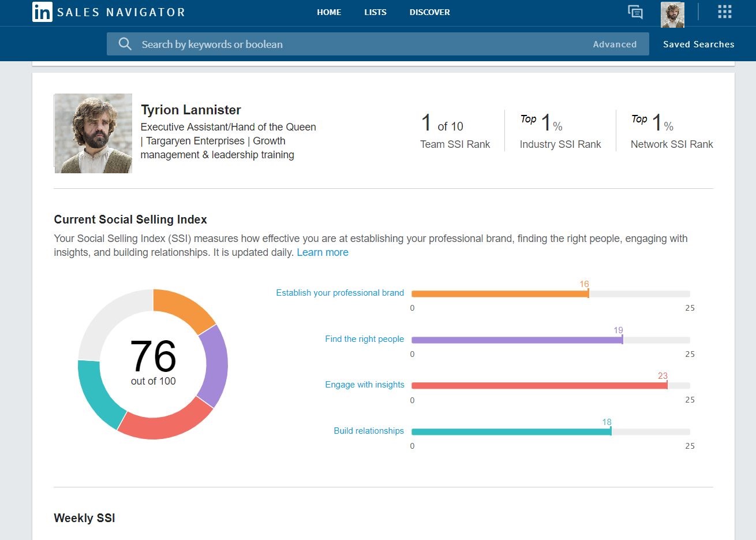Click the purple Find right people bar
Image resolution: width=756 pixels, height=540 pixels.
click(x=517, y=340)
